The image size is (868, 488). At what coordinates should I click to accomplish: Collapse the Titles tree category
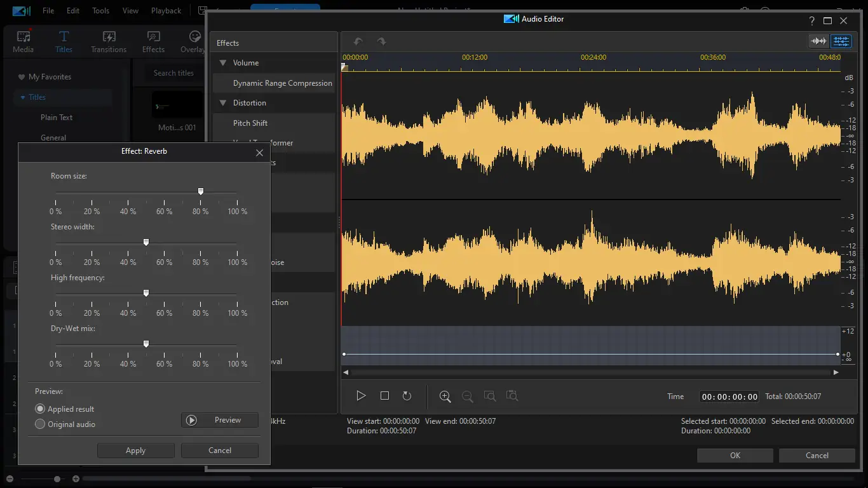(x=23, y=97)
